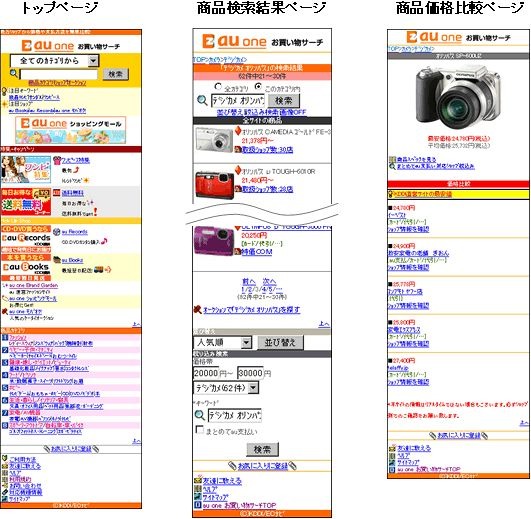
Task: Open まとめてau支払い対応ショップ絞込み link
Action: [x=436, y=166]
